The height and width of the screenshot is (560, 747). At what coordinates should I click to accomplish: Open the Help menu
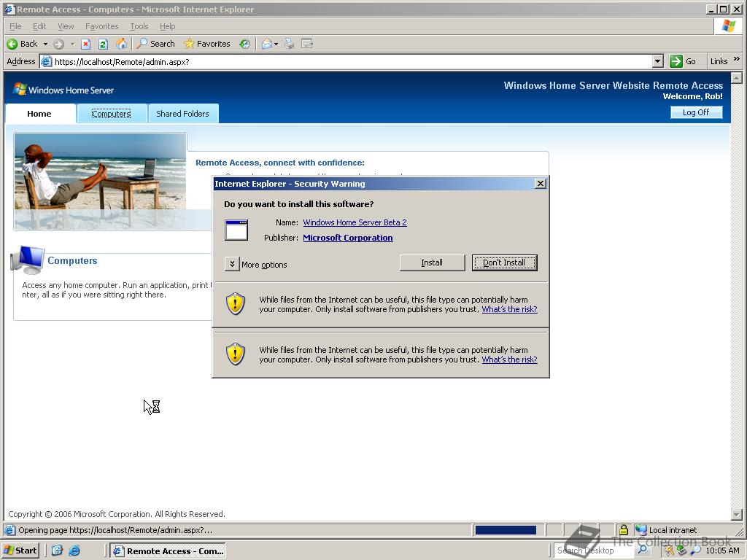click(167, 26)
